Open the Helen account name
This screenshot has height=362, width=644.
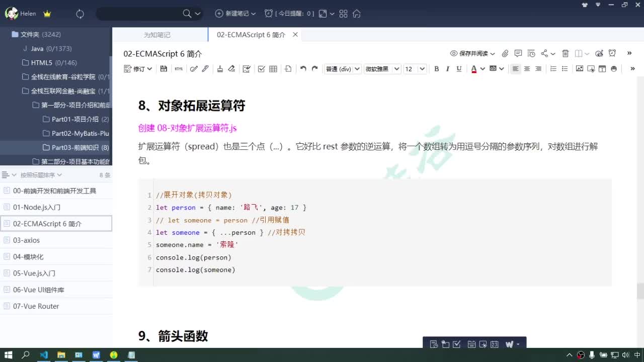tap(28, 14)
